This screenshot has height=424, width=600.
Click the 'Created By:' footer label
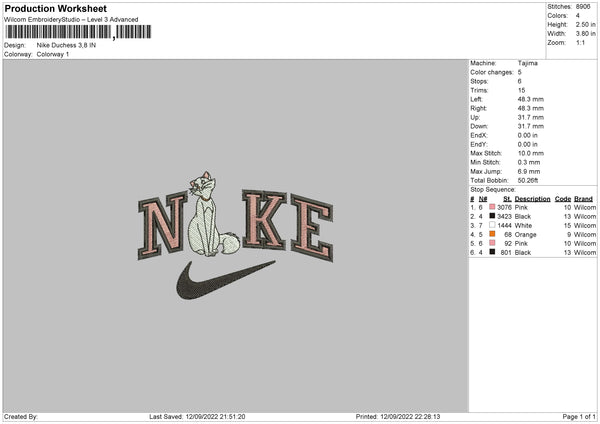(21, 417)
